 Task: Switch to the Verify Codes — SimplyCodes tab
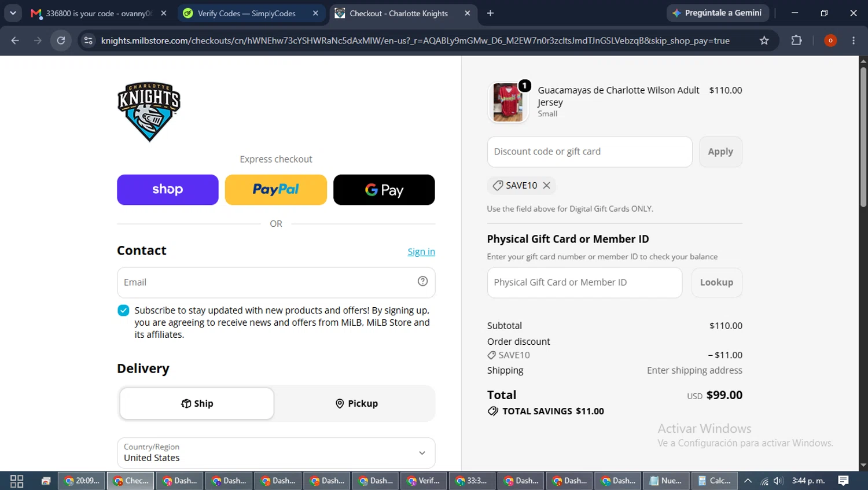[247, 13]
